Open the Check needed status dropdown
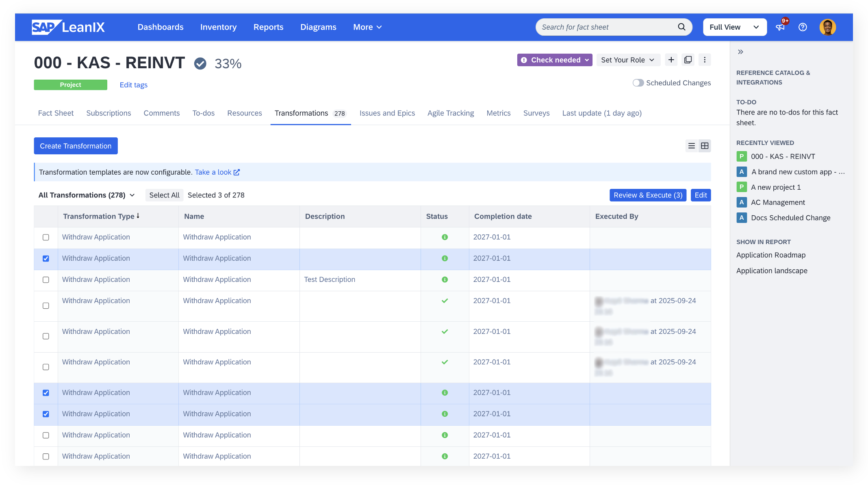The height and width of the screenshot is (485, 868). 555,60
